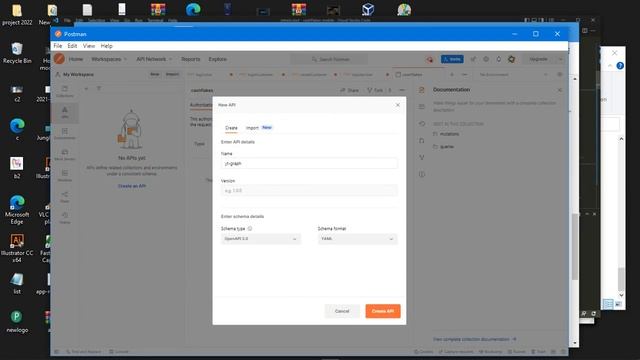Screen dimensions: 640x360
Task: Click the Upgrade button
Action: click(538, 59)
